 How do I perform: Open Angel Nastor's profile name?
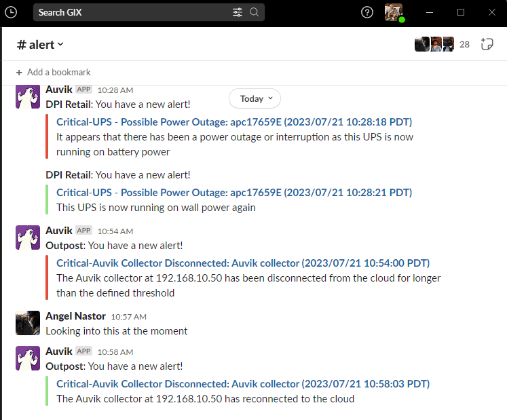tap(75, 316)
